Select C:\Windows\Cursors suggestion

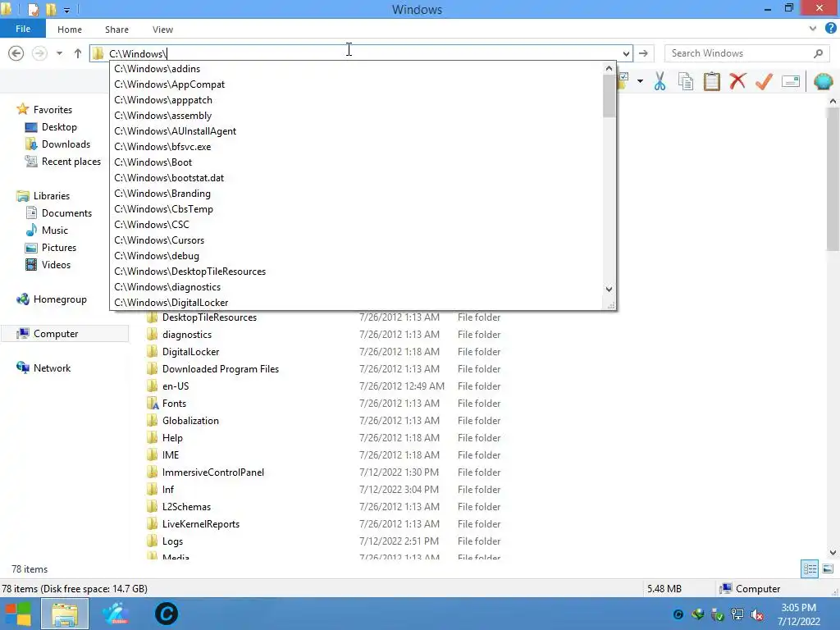coord(356,240)
